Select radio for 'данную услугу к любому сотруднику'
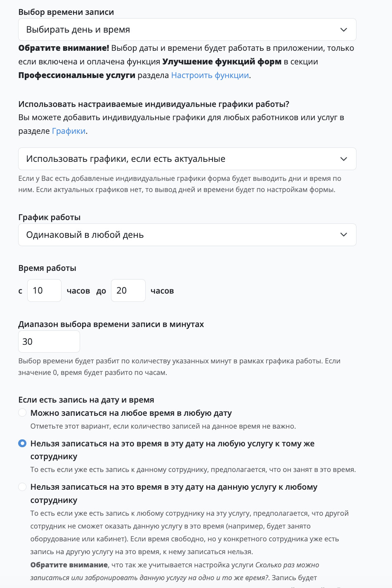This screenshot has height=588, width=392. coord(22,487)
